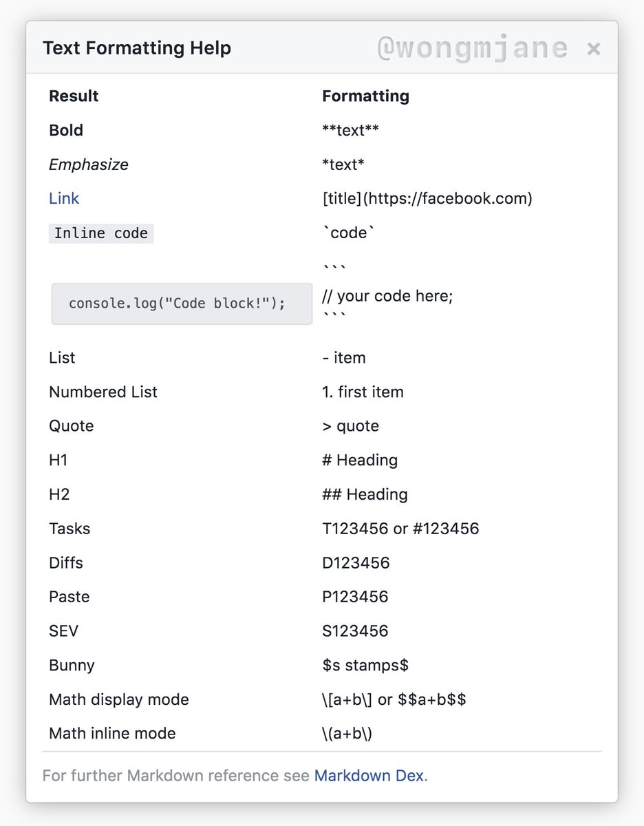The height and width of the screenshot is (826, 644).
Task: Click the 'H2' row label
Action: click(59, 494)
